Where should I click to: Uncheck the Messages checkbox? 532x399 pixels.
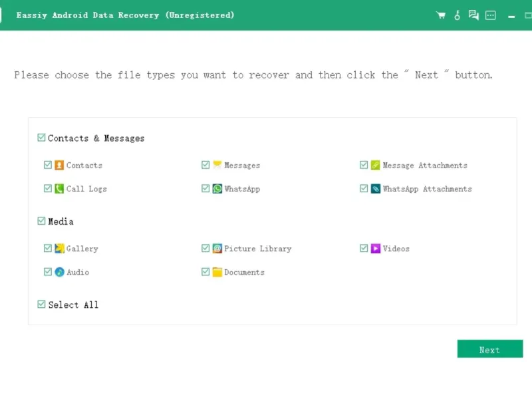coord(206,166)
